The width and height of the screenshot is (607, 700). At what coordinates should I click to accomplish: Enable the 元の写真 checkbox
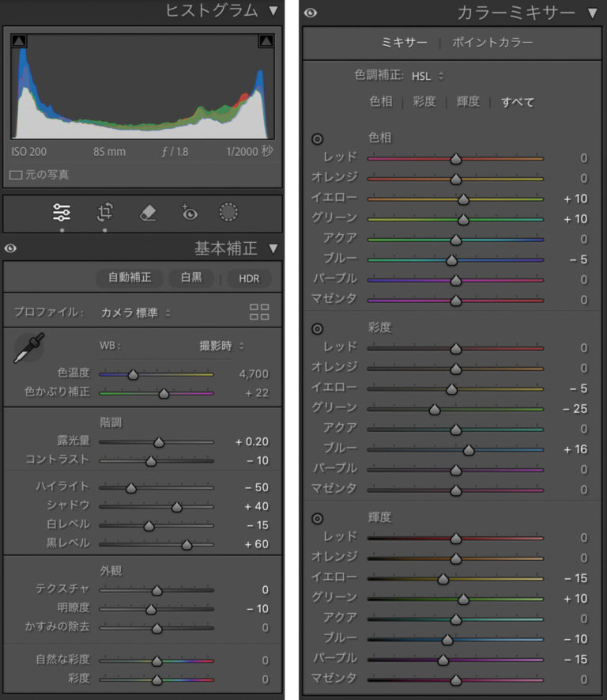[x=16, y=175]
